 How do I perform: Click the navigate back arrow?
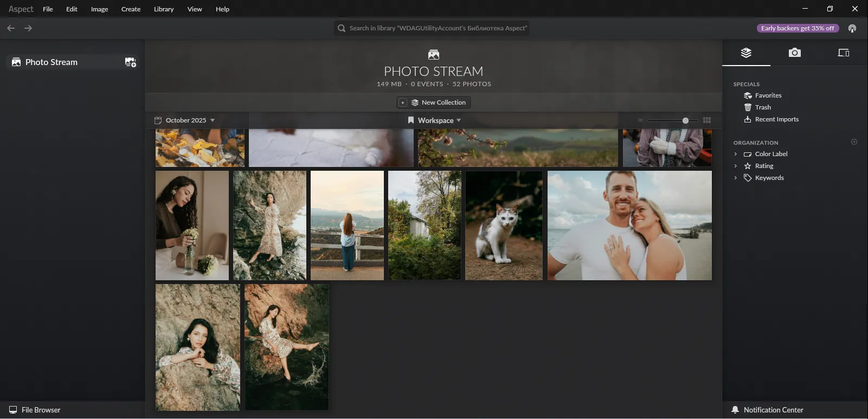coord(11,28)
